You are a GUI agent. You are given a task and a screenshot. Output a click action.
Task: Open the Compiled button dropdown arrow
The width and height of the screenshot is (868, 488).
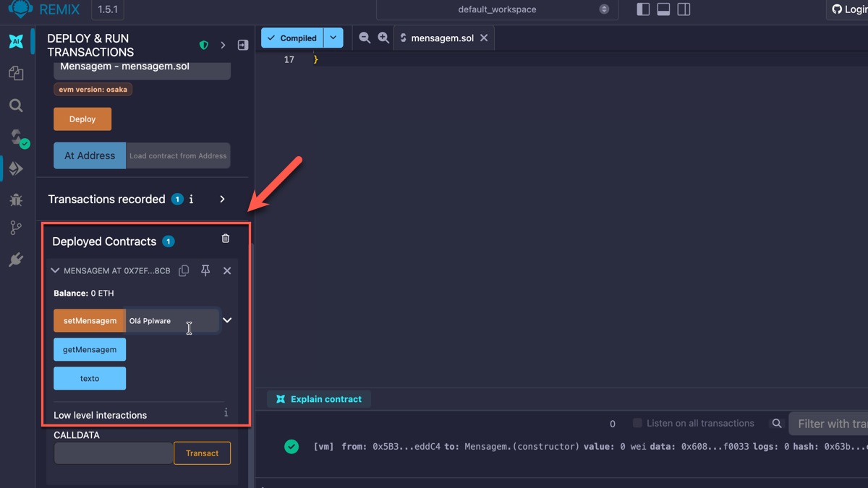(x=333, y=38)
